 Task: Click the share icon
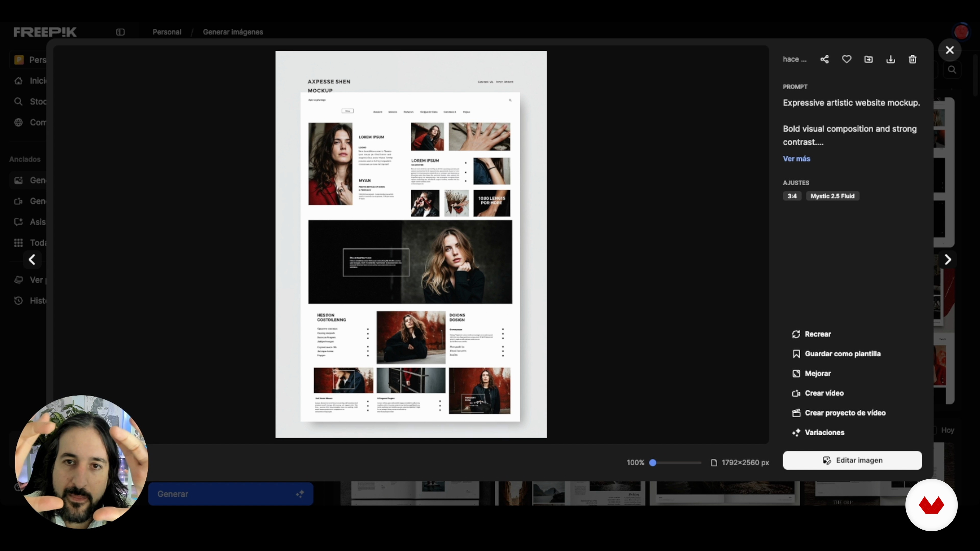824,59
